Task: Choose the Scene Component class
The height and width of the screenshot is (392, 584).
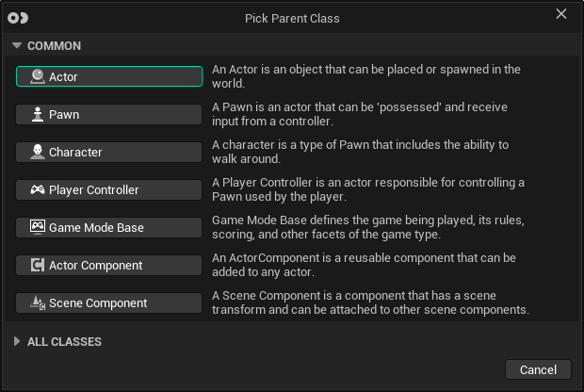Action: pos(109,302)
